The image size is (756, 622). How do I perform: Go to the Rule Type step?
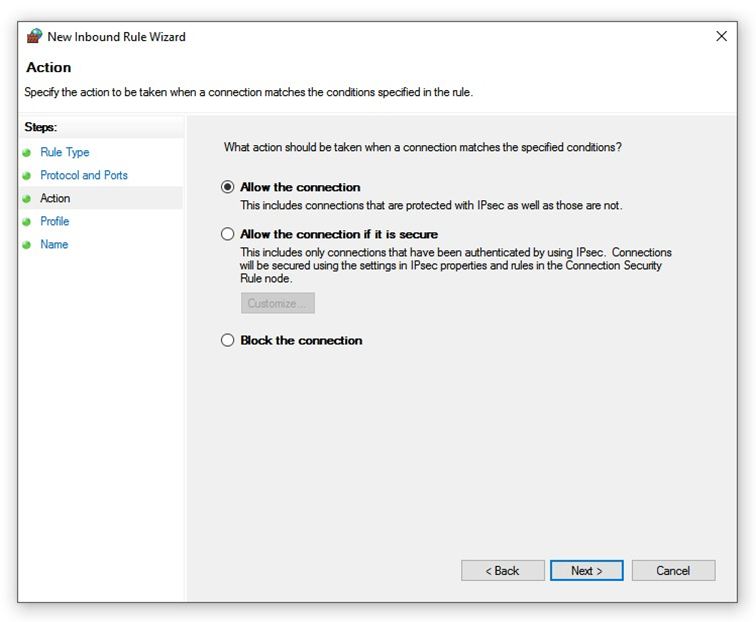(65, 152)
